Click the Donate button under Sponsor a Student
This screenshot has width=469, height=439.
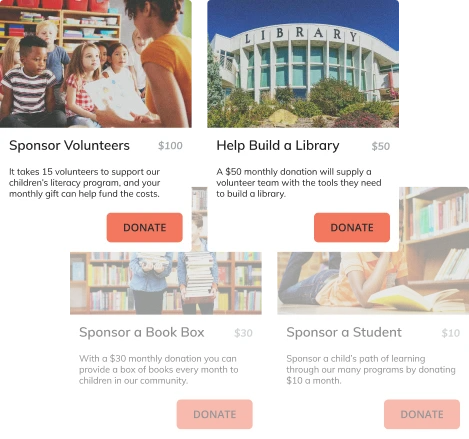[422, 414]
